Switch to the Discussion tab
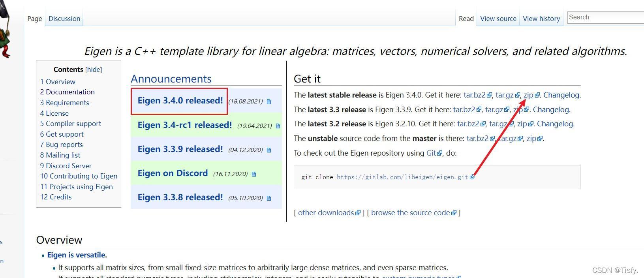644x278 pixels. 64,19
